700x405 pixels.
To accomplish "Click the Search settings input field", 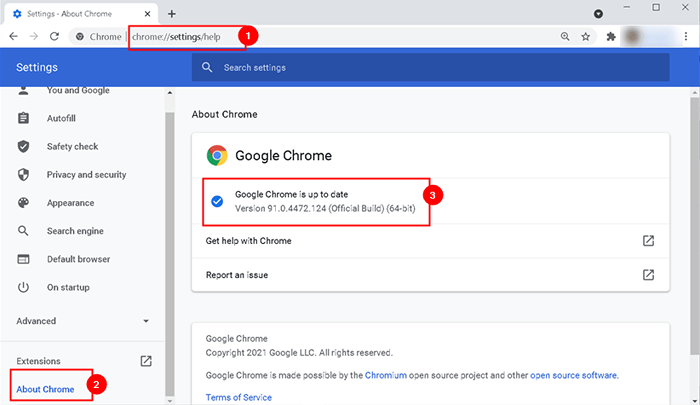I will click(x=430, y=67).
